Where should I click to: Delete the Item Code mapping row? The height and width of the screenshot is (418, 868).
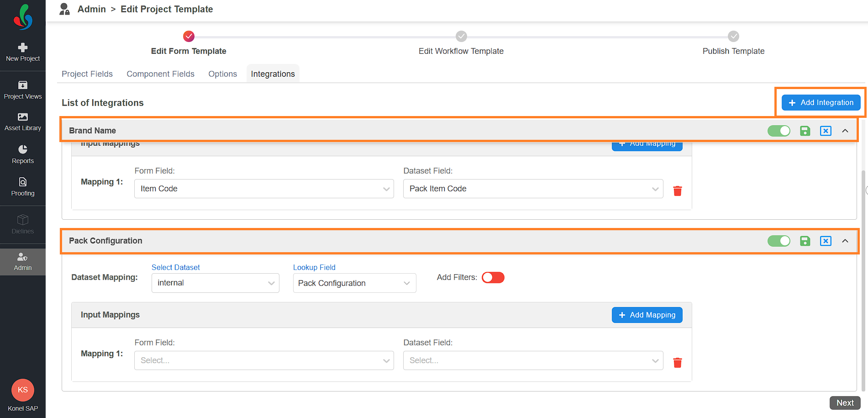[678, 191]
